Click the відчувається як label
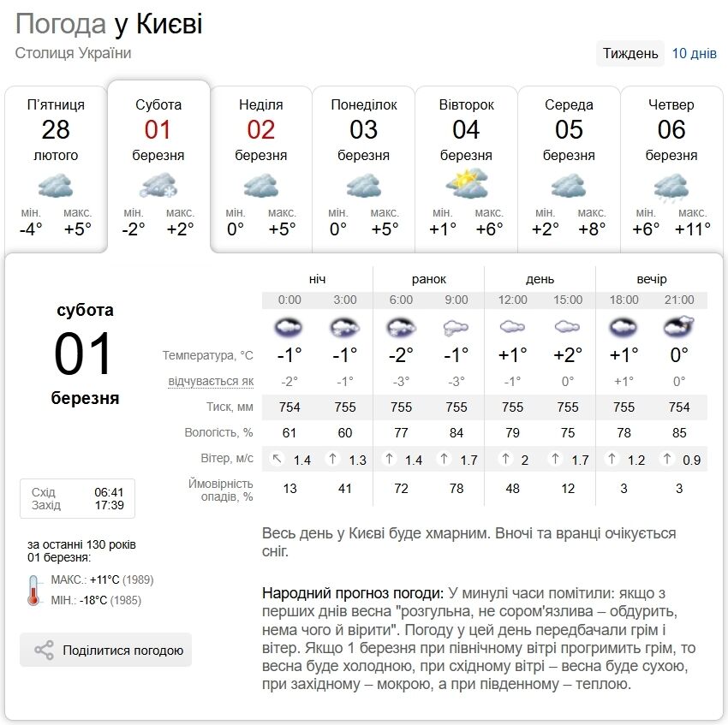This screenshot has height=725, width=728. click(x=211, y=381)
